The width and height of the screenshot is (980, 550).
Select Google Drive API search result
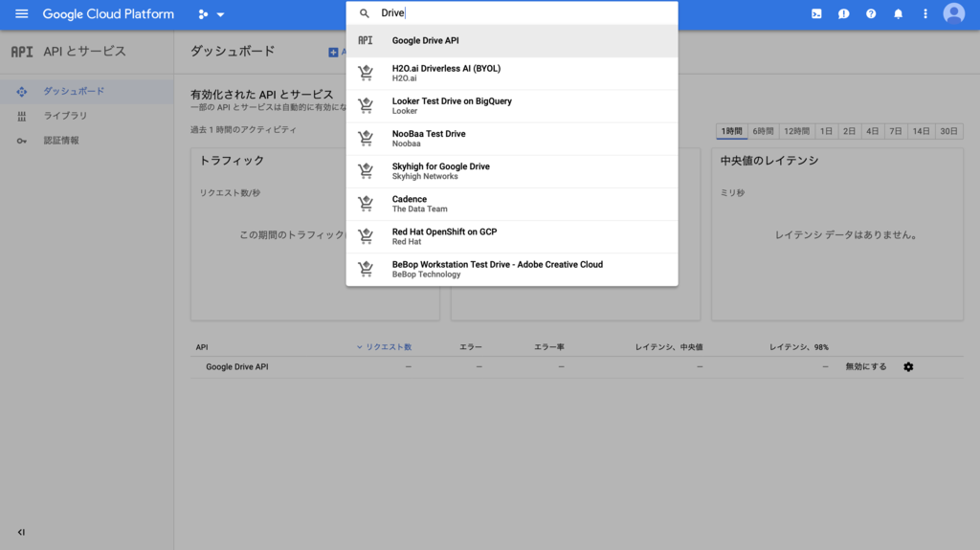(512, 40)
